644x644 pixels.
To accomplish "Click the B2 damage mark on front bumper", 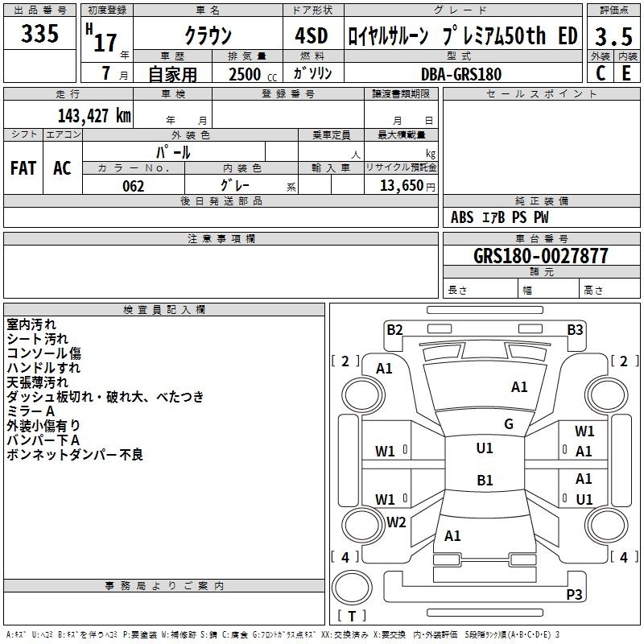I will tap(394, 329).
